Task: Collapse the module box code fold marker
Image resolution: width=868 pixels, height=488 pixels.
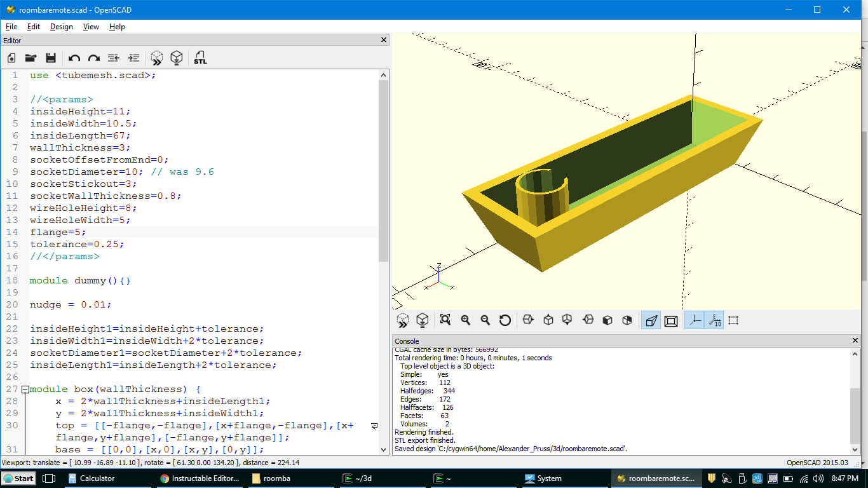Action: click(25, 390)
